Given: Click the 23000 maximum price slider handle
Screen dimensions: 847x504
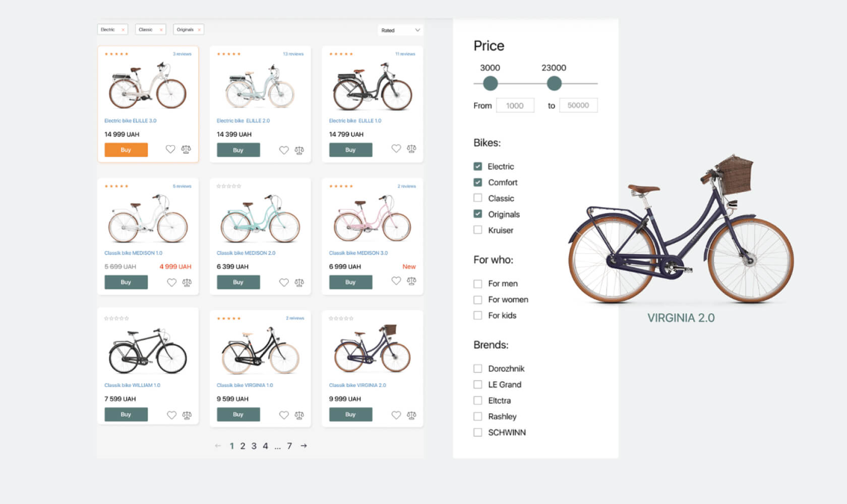Looking at the screenshot, I should point(554,84).
